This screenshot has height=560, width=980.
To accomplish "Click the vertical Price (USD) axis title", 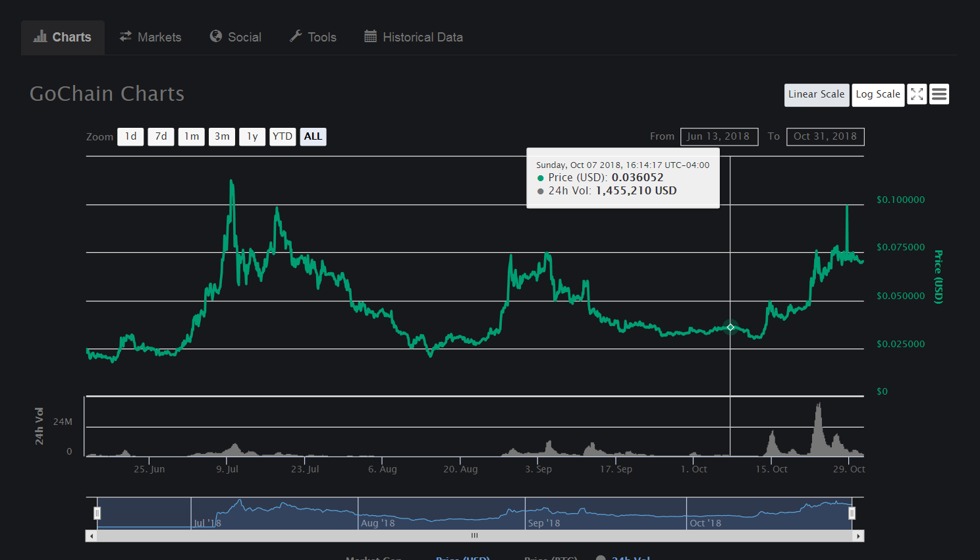I will point(939,277).
